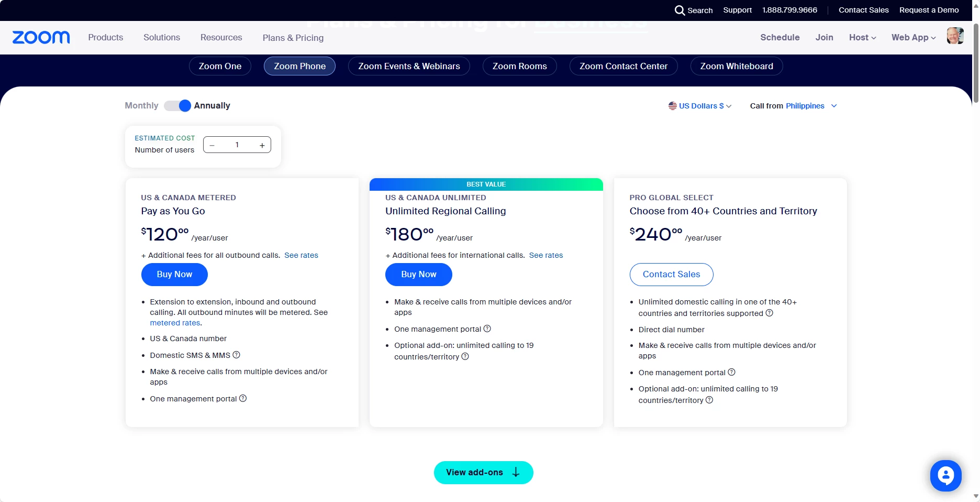Click Join in header
The height and width of the screenshot is (502, 980).
(824, 37)
